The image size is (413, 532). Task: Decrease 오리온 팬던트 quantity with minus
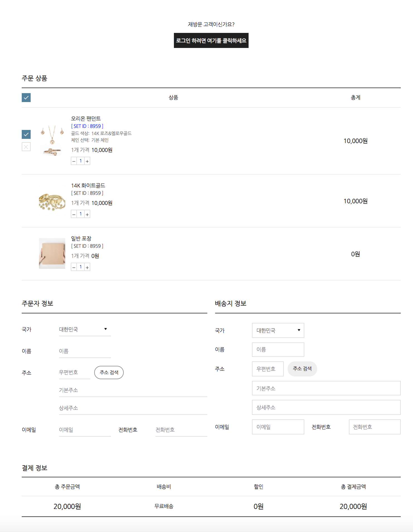point(74,161)
